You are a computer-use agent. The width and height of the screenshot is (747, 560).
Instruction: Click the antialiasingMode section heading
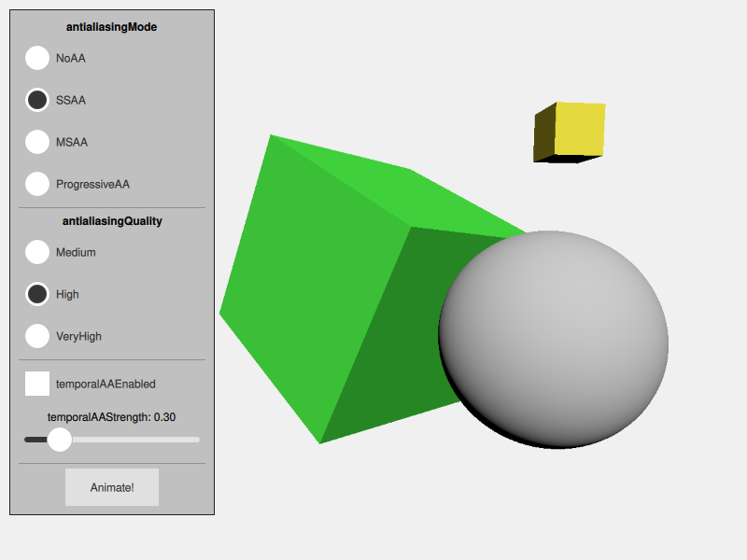[x=112, y=27]
